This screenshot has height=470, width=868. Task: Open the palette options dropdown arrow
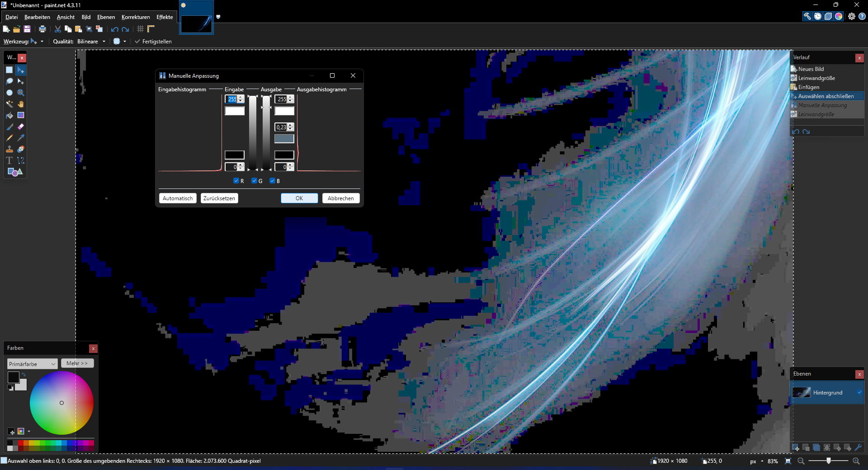pos(29,431)
